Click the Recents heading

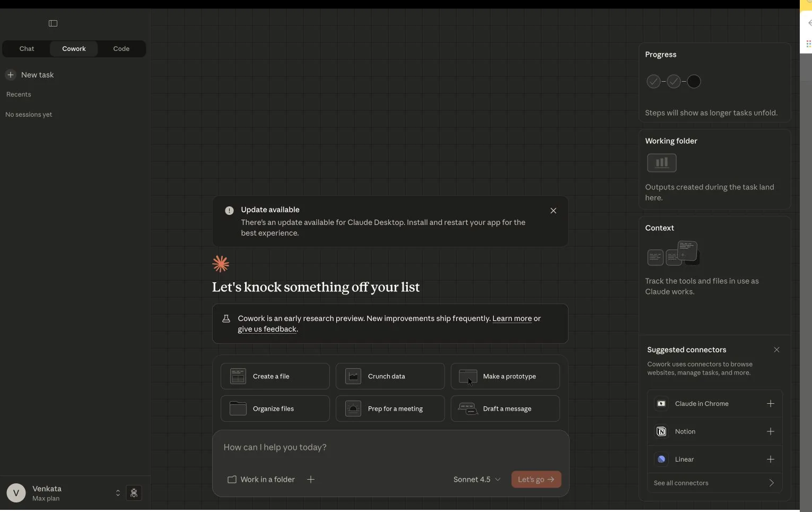(x=19, y=94)
